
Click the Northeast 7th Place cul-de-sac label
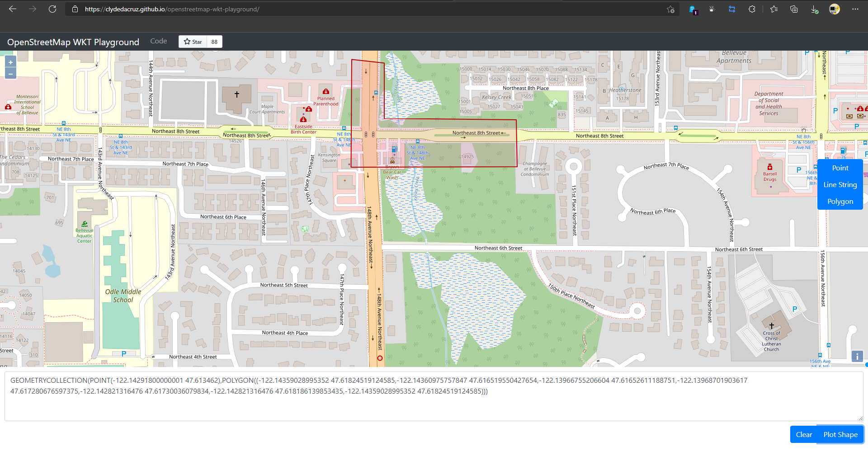(x=666, y=166)
